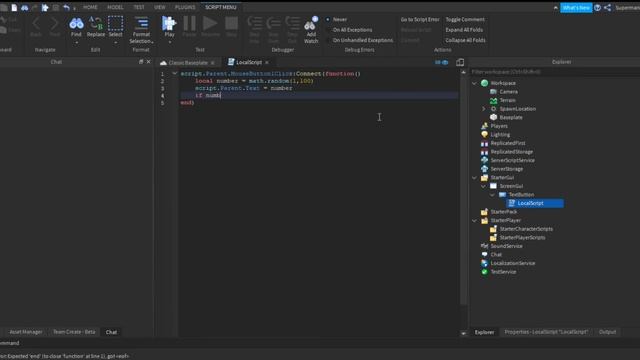Select SoundService in Explorer
Viewport: 640px width, 360px height.
pos(506,246)
